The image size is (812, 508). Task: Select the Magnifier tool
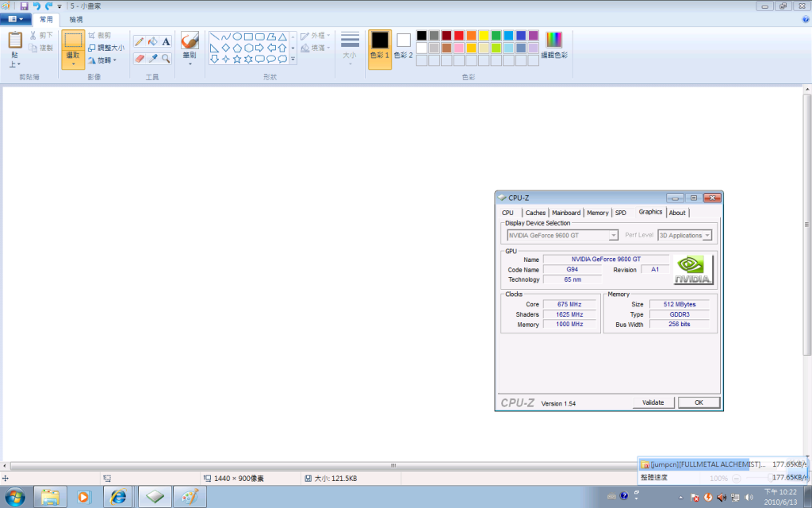pos(167,59)
